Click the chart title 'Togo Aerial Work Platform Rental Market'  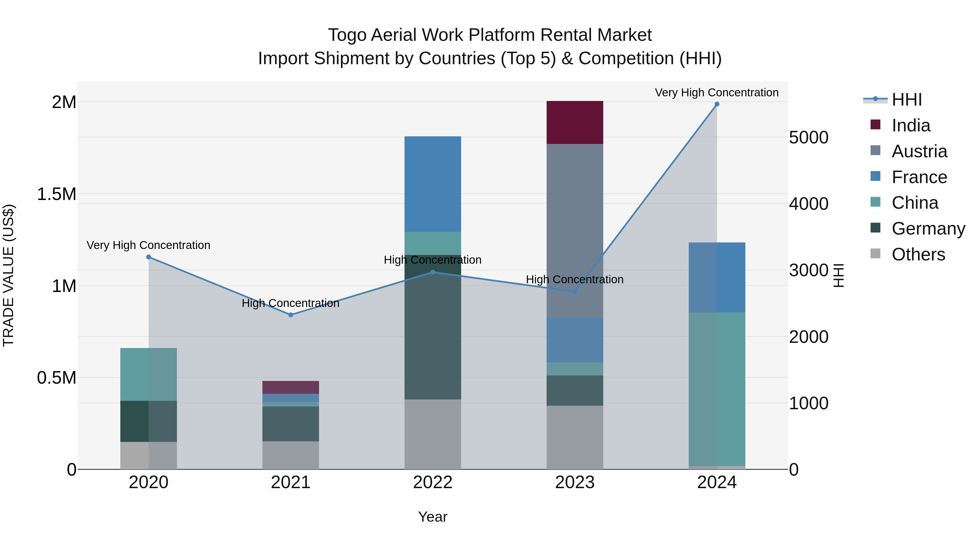pyautogui.click(x=490, y=35)
